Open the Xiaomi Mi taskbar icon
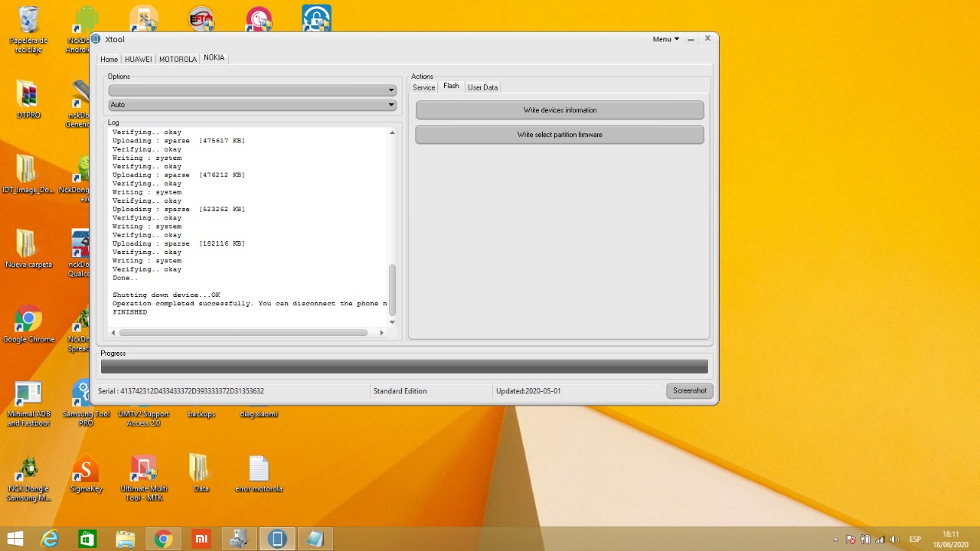 pyautogui.click(x=200, y=539)
